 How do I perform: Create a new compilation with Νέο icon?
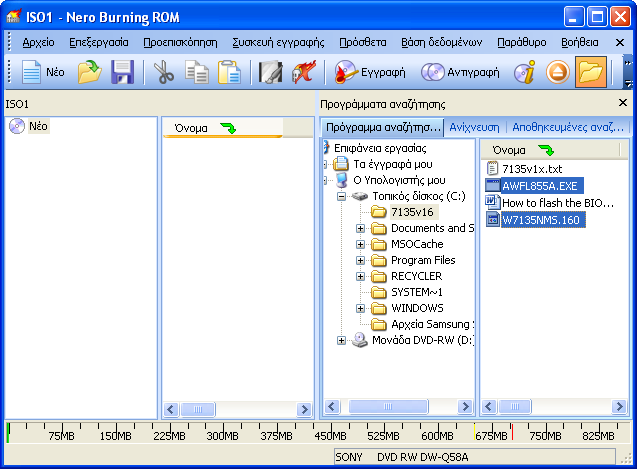pos(43,72)
